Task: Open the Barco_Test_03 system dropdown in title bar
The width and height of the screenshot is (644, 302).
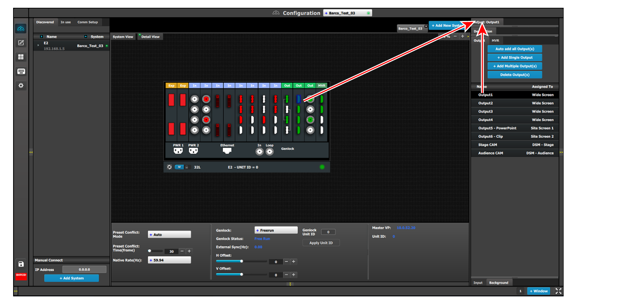Action: point(348,13)
